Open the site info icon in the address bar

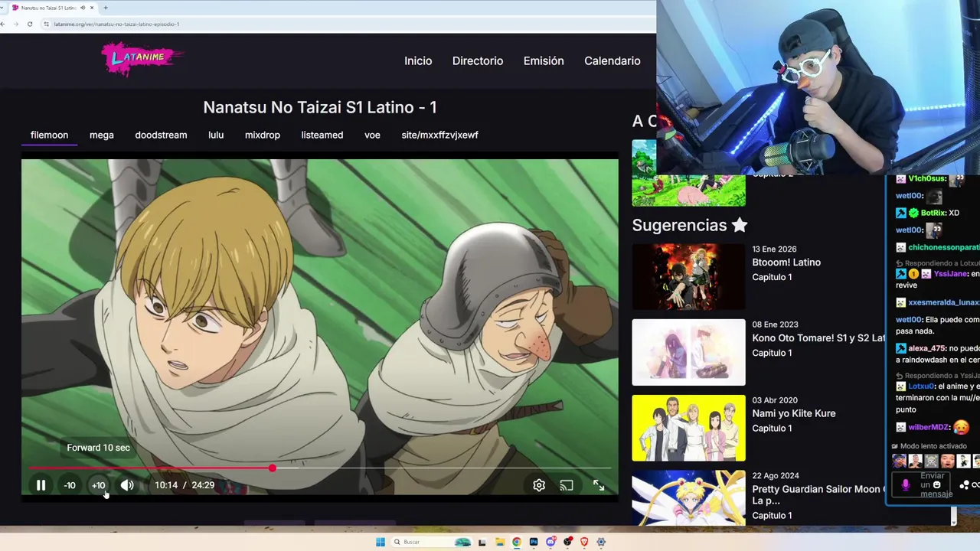46,24
